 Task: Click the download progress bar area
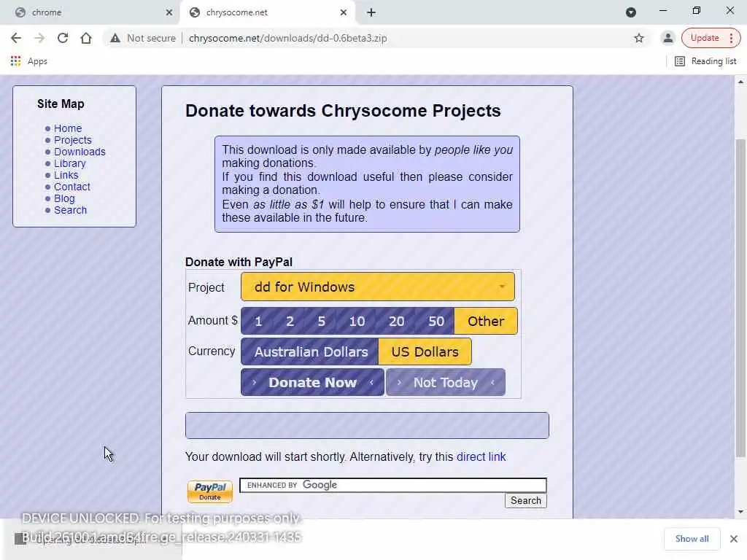click(x=367, y=425)
